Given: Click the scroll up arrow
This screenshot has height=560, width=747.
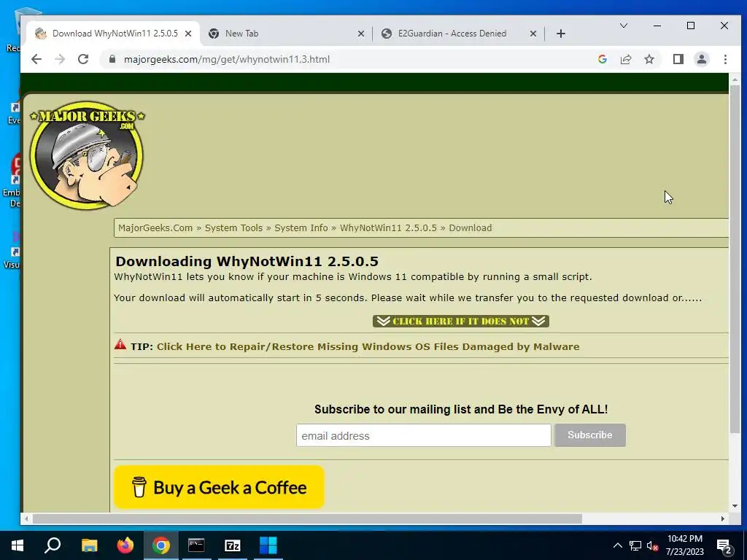Looking at the screenshot, I should point(735,79).
